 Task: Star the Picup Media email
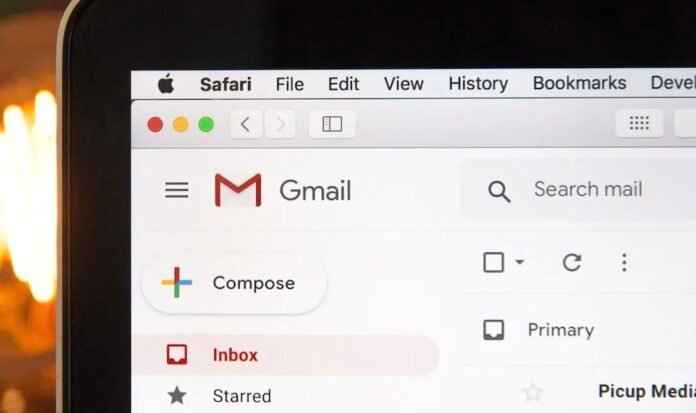click(532, 392)
